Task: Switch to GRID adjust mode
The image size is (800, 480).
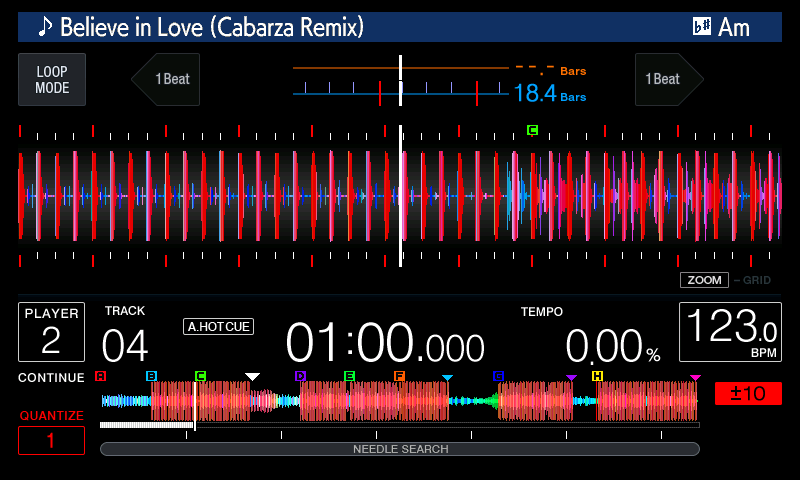Action: (x=755, y=280)
